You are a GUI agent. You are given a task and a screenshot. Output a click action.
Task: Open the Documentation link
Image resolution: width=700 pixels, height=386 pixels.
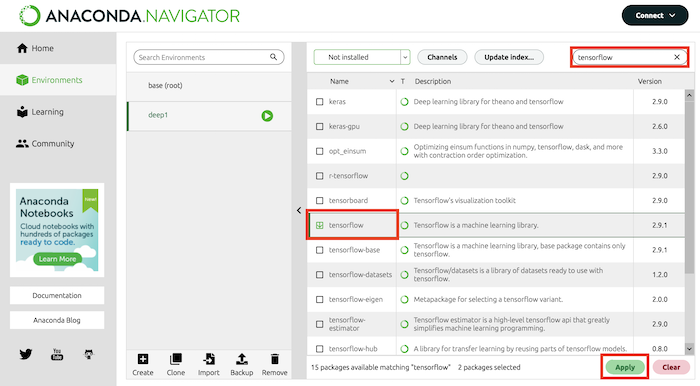coord(57,295)
